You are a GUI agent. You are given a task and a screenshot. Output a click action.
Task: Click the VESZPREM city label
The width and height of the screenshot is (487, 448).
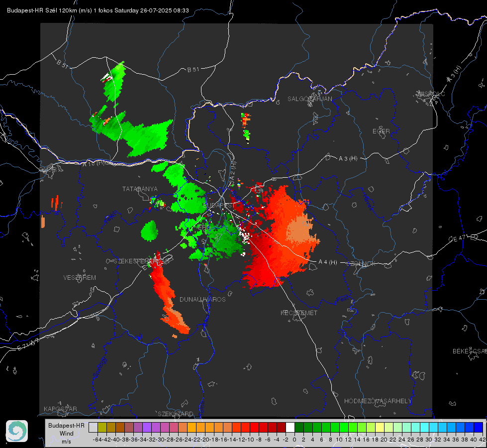point(80,277)
